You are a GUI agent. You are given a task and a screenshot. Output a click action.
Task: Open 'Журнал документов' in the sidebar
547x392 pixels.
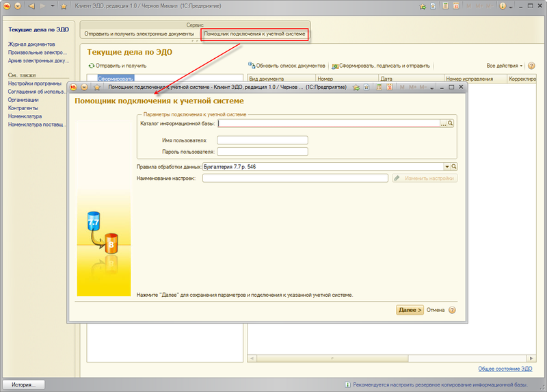pyautogui.click(x=31, y=44)
